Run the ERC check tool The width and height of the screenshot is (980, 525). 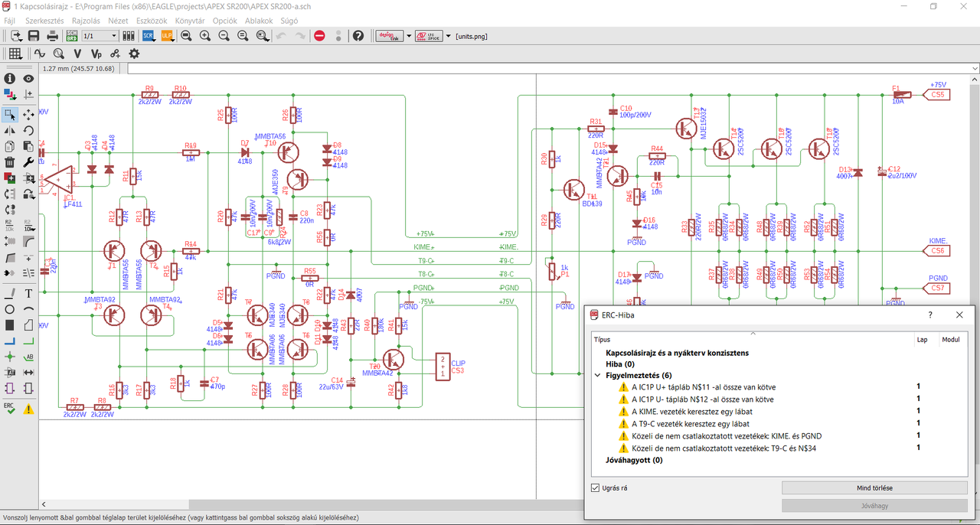(9, 408)
